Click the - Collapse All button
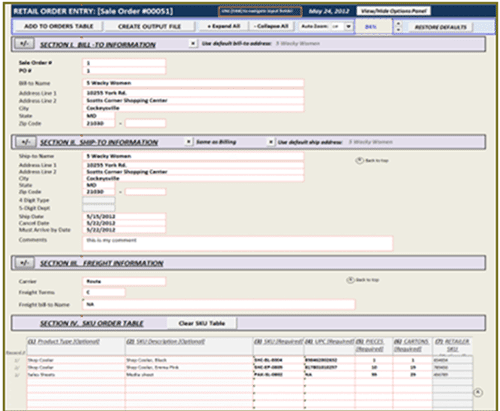 [x=271, y=26]
